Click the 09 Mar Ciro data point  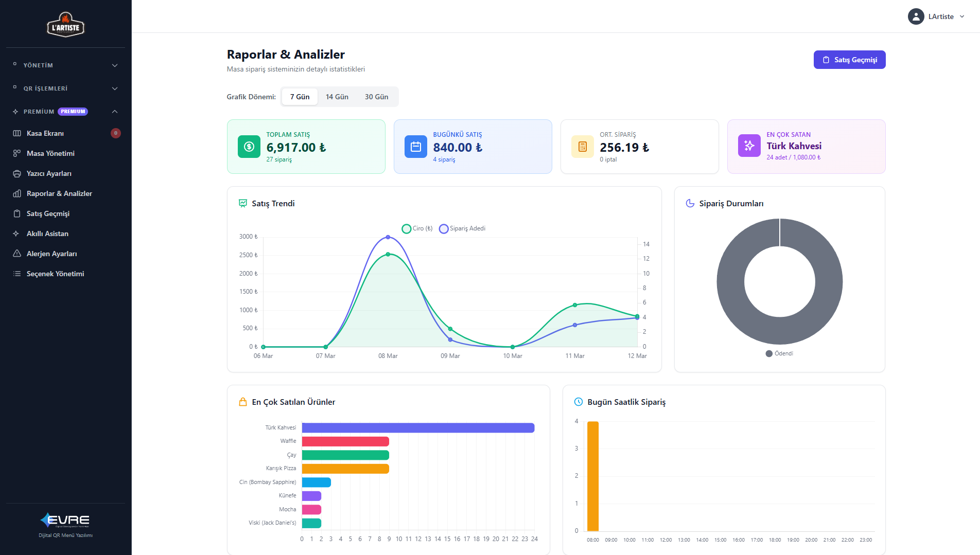pos(450,329)
